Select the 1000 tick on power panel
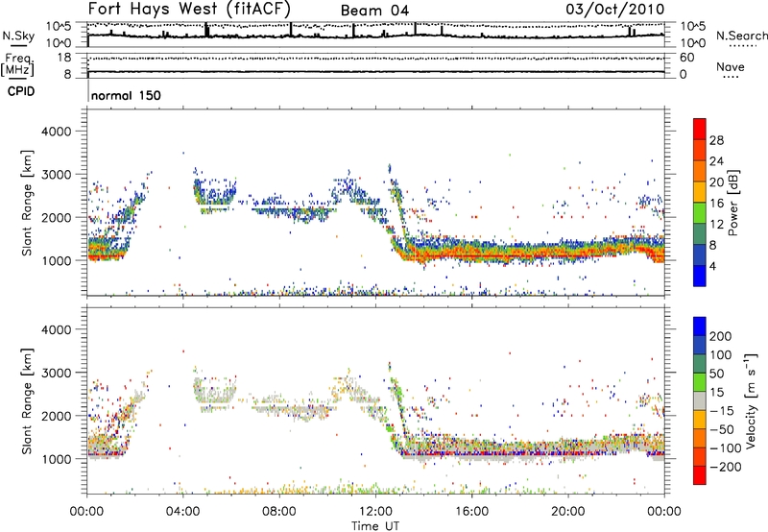 57,260
